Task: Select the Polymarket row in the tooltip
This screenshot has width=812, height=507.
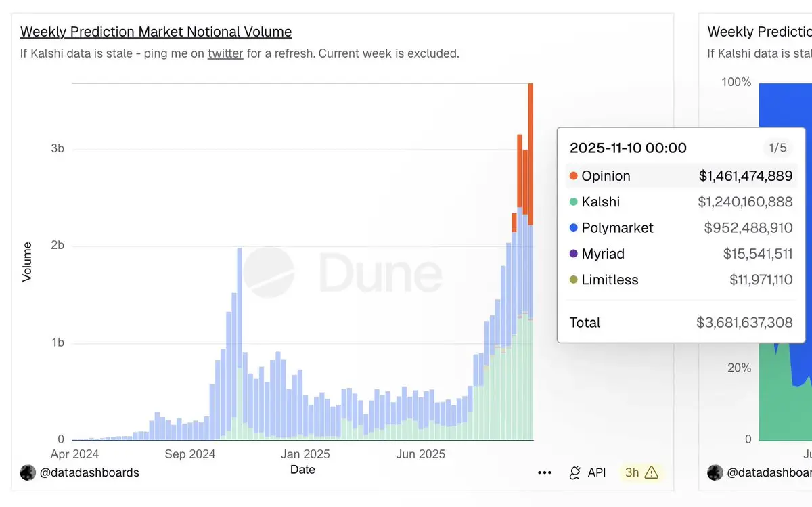Action: coord(681,228)
